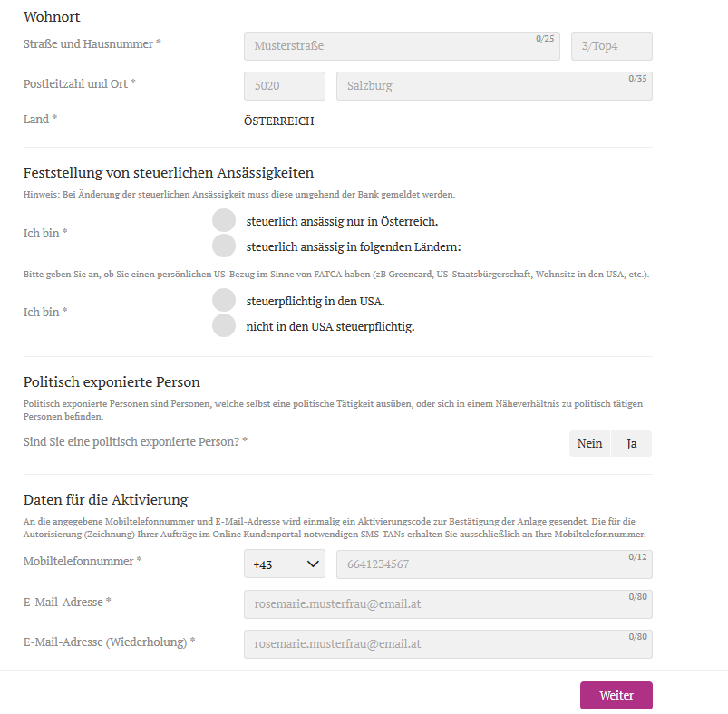Select 'steuerlich ansässig nur in Österreich' radio

[224, 221]
